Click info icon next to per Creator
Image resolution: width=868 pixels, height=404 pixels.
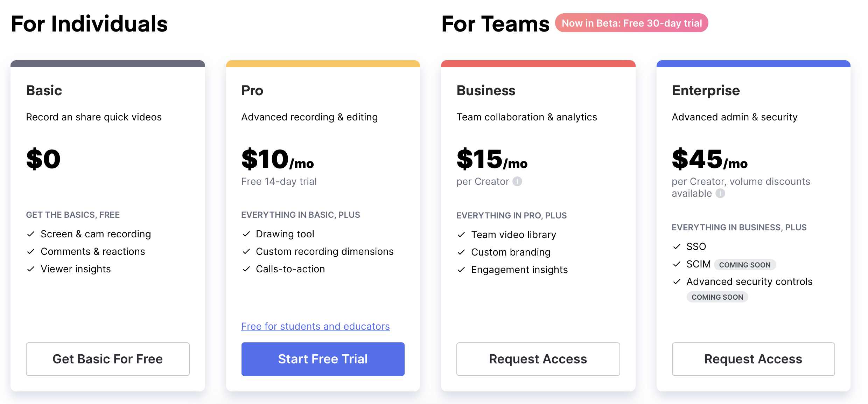[x=517, y=181]
